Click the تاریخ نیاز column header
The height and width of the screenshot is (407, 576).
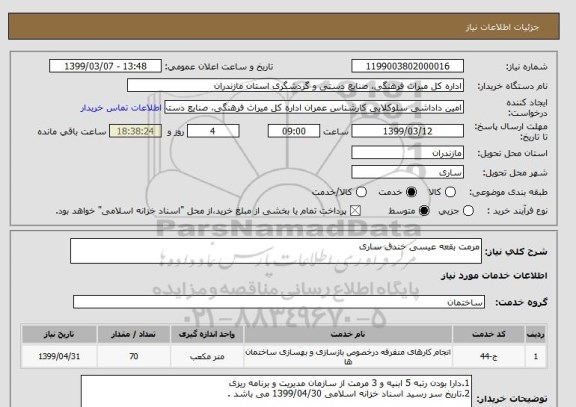[x=59, y=334]
